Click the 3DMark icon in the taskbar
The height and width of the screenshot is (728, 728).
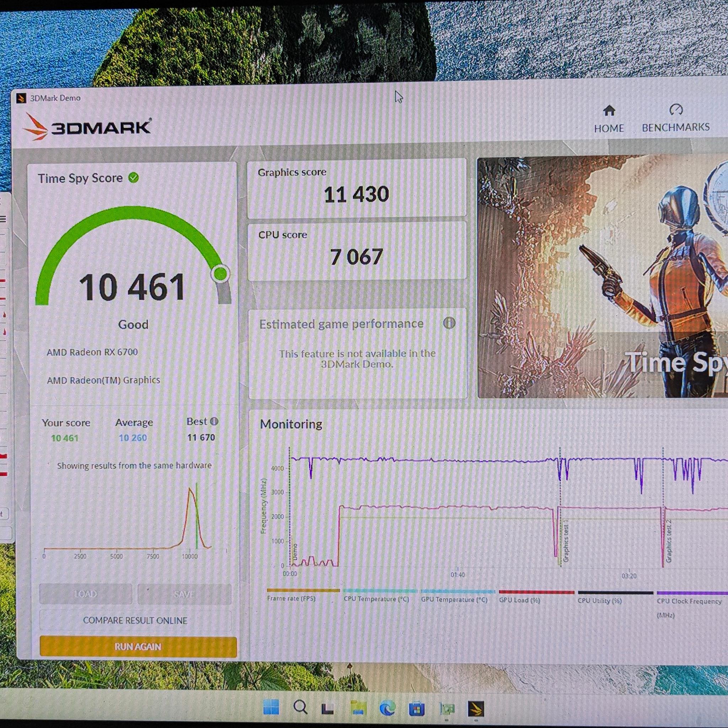point(476,709)
